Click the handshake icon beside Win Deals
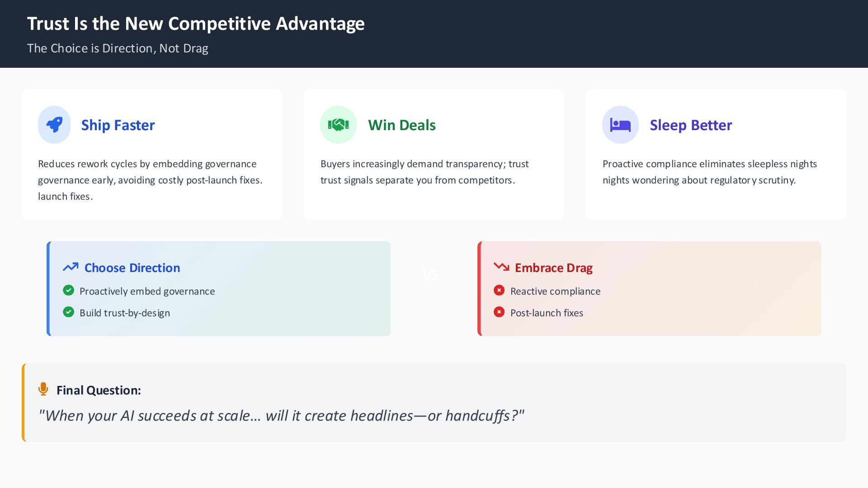868x488 pixels. coord(338,125)
